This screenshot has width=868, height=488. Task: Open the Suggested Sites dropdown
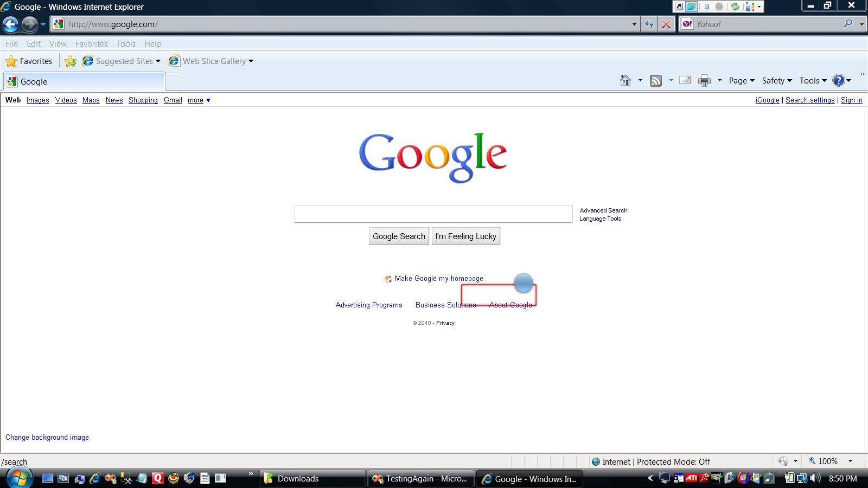point(122,61)
